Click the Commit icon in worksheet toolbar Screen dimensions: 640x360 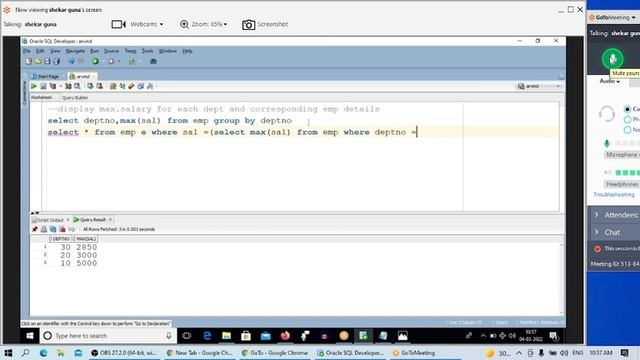pos(90,86)
